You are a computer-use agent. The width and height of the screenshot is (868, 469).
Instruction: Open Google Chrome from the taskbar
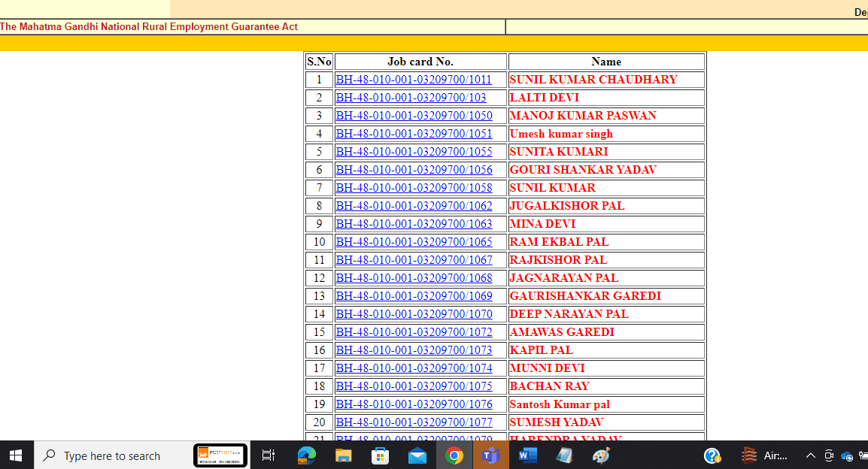[454, 455]
